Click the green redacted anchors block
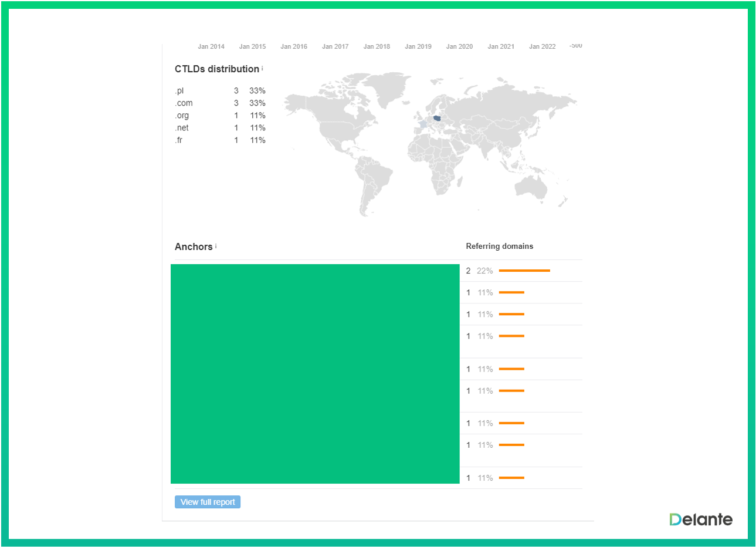This screenshot has width=756, height=547. pos(315,374)
